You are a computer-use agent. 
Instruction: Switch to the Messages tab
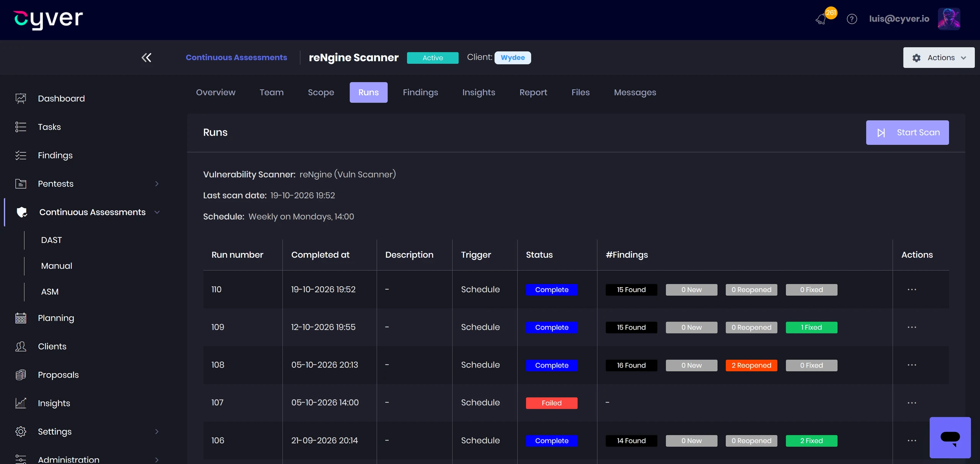click(x=635, y=92)
